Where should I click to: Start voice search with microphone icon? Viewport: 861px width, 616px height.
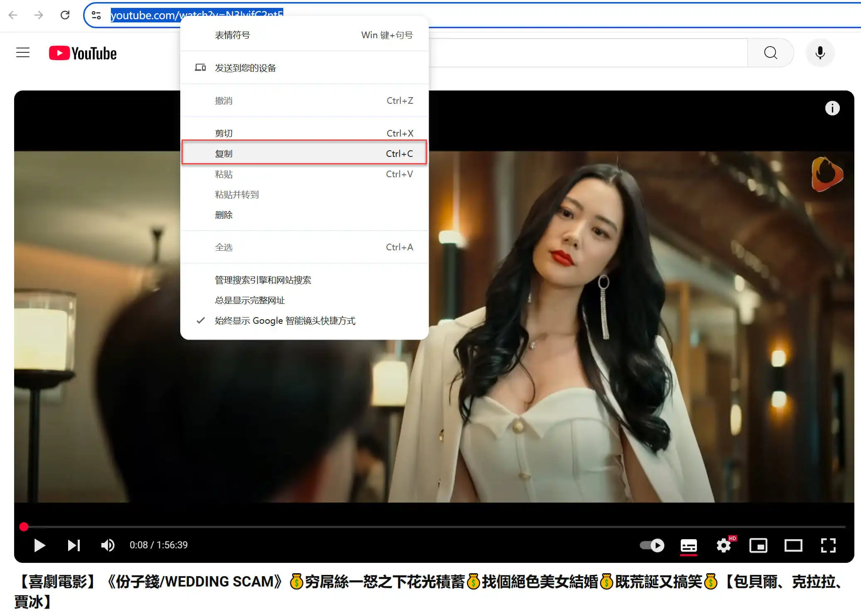click(x=820, y=53)
